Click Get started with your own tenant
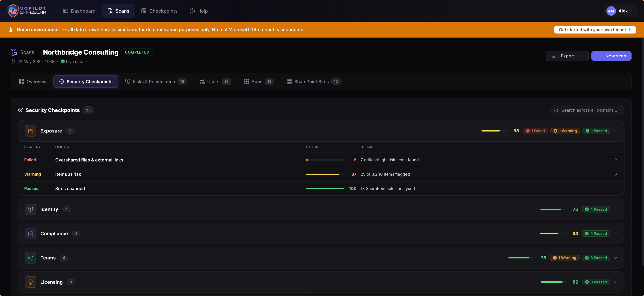This screenshot has height=296, width=644. pyautogui.click(x=595, y=29)
